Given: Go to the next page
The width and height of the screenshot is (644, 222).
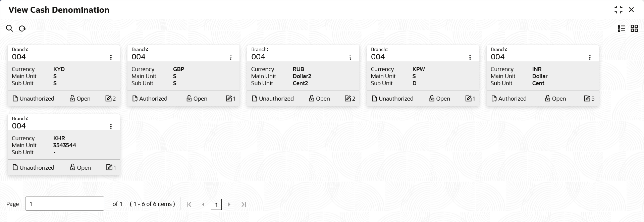Looking at the screenshot, I should tap(229, 204).
